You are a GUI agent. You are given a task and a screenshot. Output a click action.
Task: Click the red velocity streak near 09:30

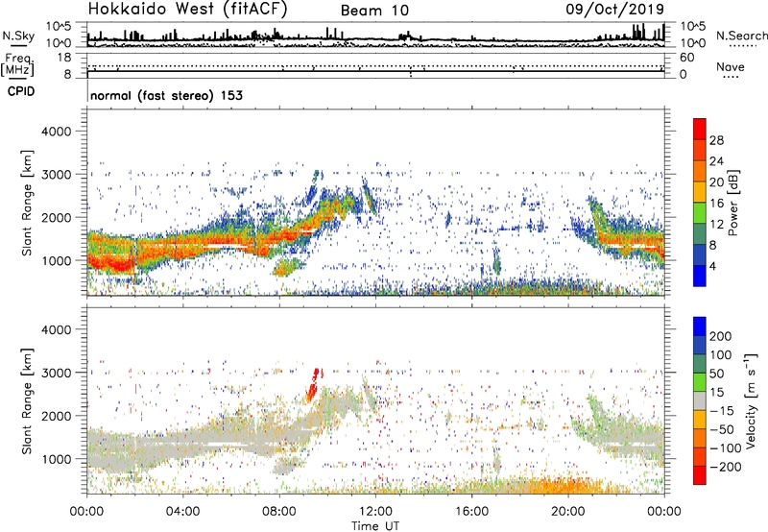(x=314, y=385)
